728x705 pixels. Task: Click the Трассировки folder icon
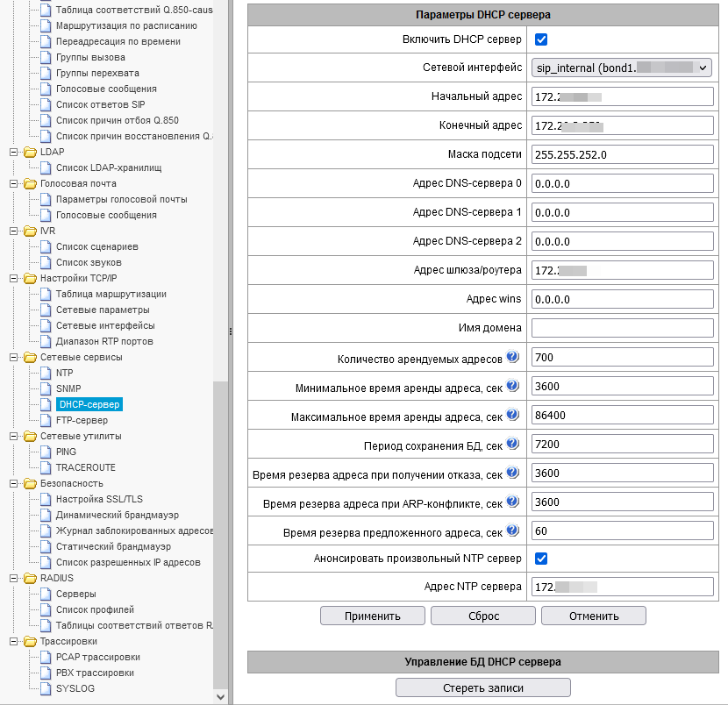point(30,641)
